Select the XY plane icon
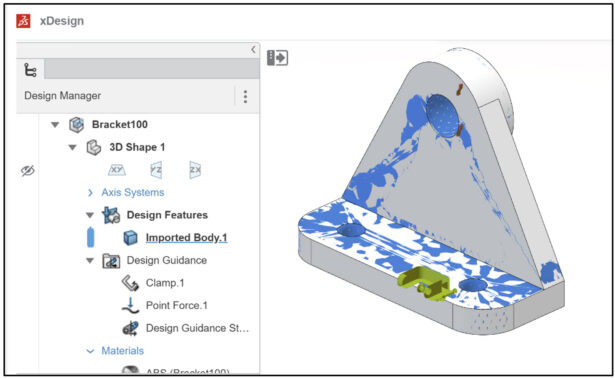 tap(116, 170)
